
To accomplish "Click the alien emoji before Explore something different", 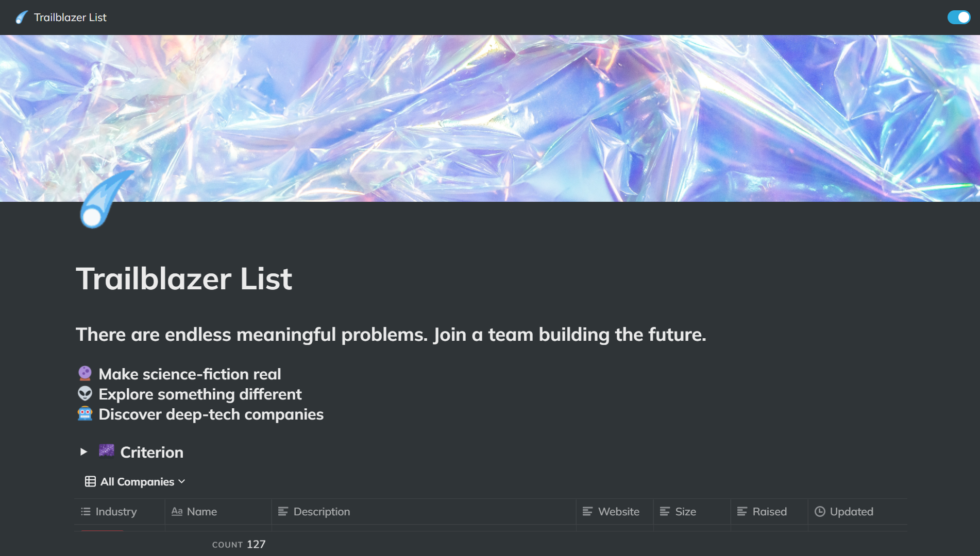I will tap(85, 394).
